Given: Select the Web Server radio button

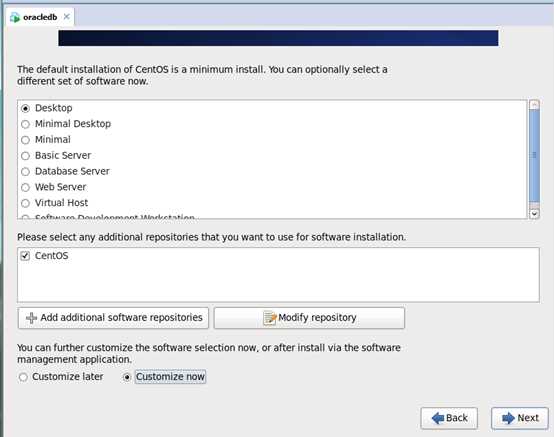Looking at the screenshot, I should [25, 187].
